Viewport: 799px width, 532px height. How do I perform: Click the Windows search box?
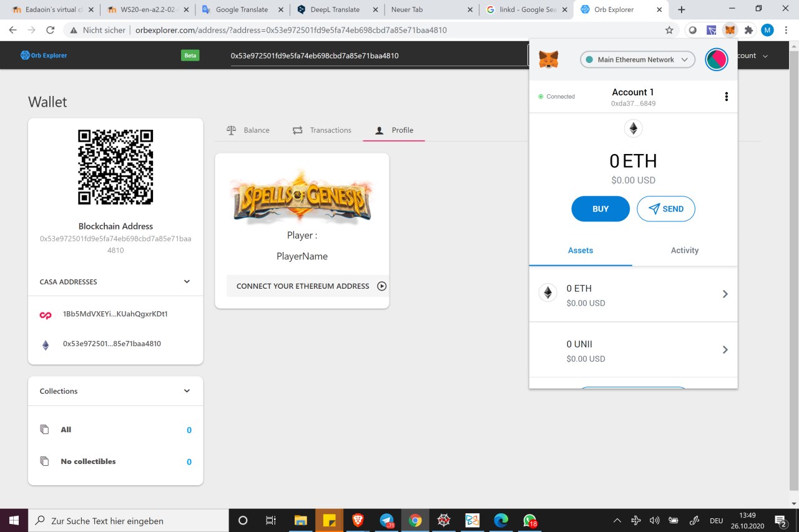point(129,520)
